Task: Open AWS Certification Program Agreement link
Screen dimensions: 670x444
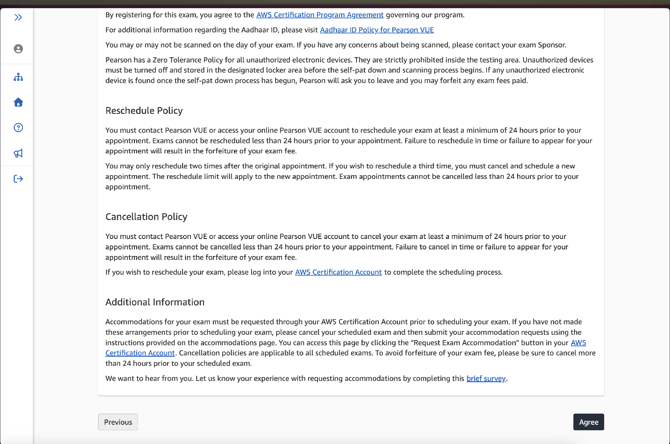Action: (320, 15)
